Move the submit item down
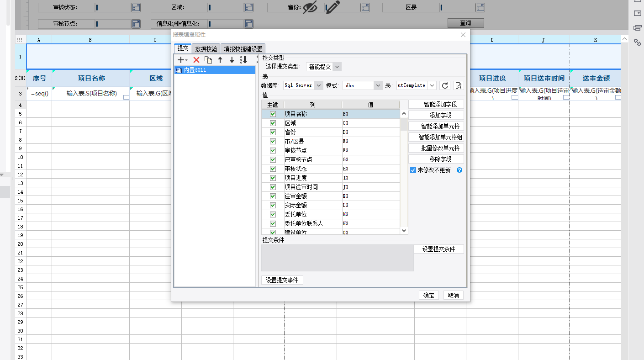This screenshot has width=644, height=360. (x=232, y=60)
